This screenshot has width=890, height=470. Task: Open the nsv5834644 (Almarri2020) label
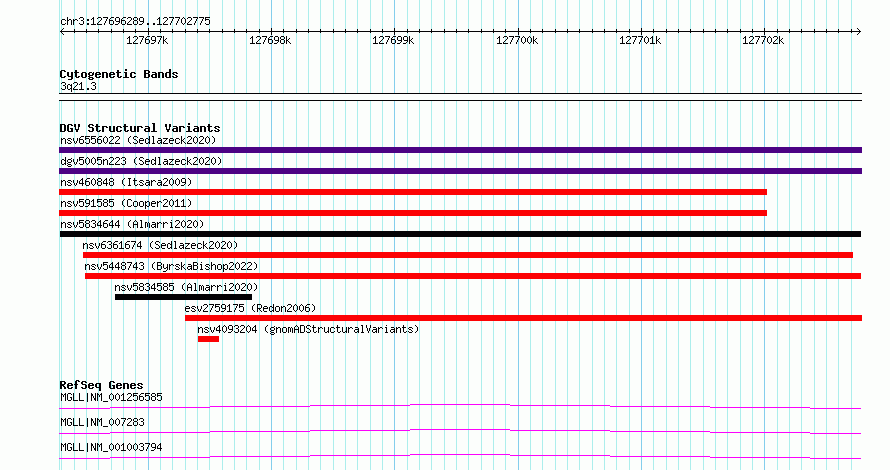point(132,224)
